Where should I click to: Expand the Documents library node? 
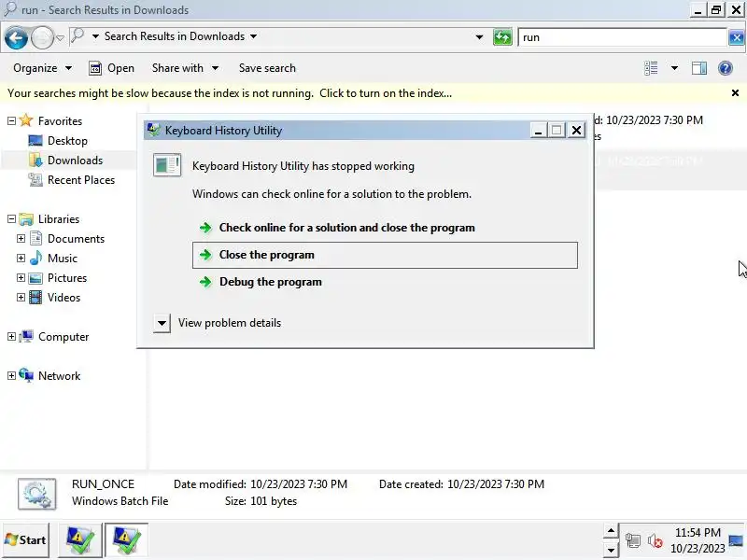click(x=21, y=239)
